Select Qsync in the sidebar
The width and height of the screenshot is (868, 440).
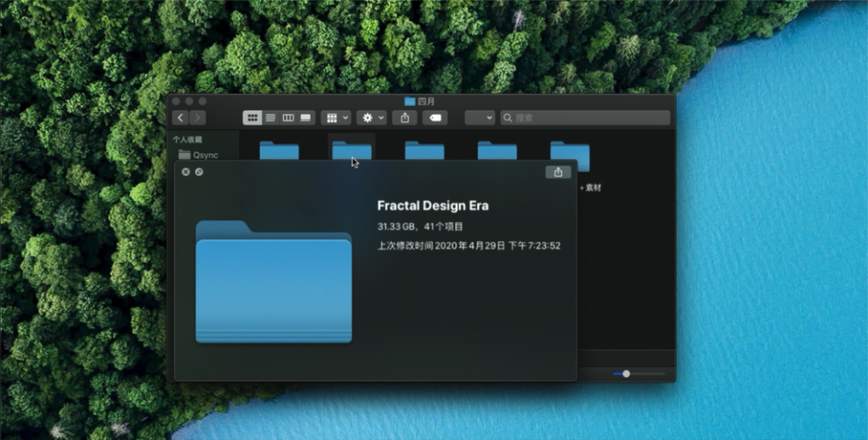click(x=199, y=154)
